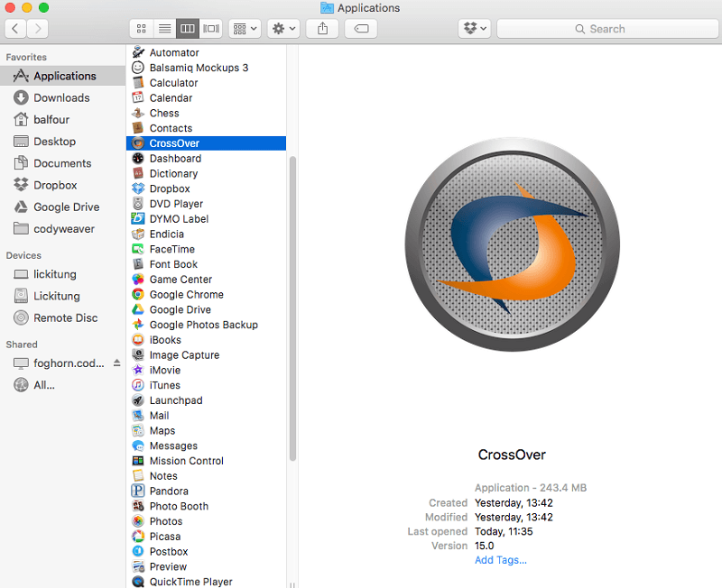Screen dimensions: 722x588
Task: Open Downloads in the sidebar
Action: click(x=61, y=97)
